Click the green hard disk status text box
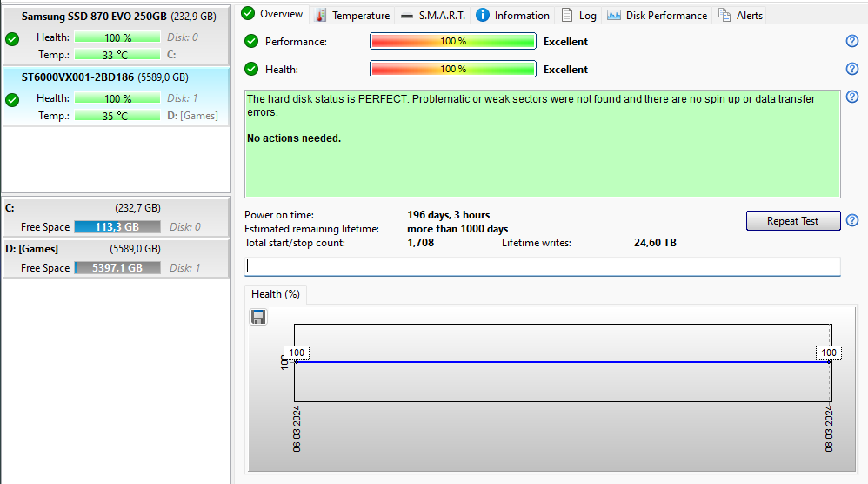 [x=543, y=144]
